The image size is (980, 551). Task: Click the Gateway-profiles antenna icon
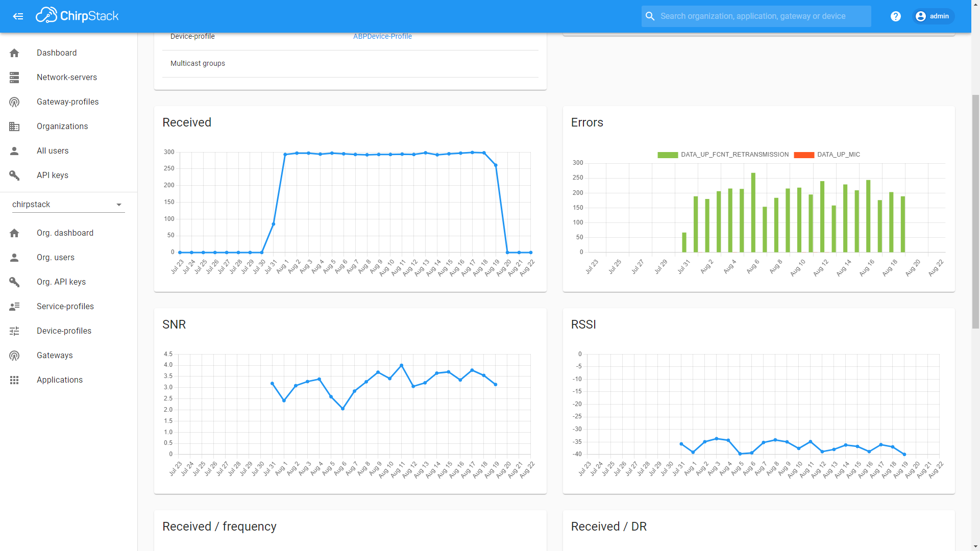14,102
